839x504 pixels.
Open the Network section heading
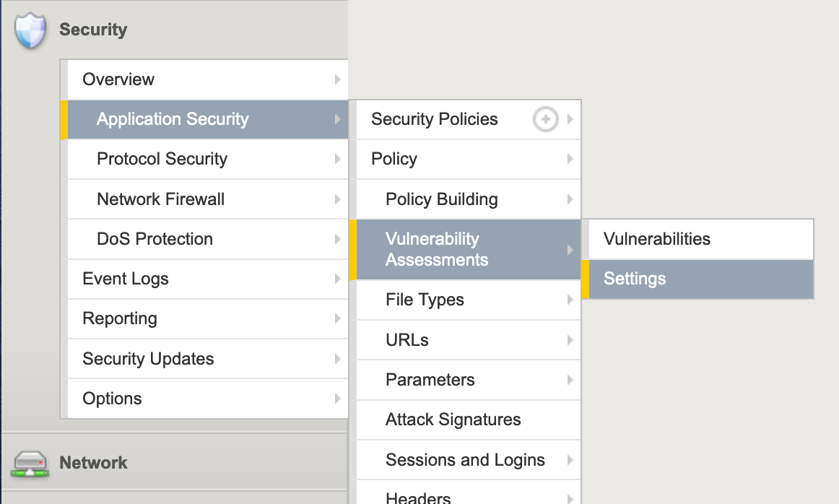[93, 463]
